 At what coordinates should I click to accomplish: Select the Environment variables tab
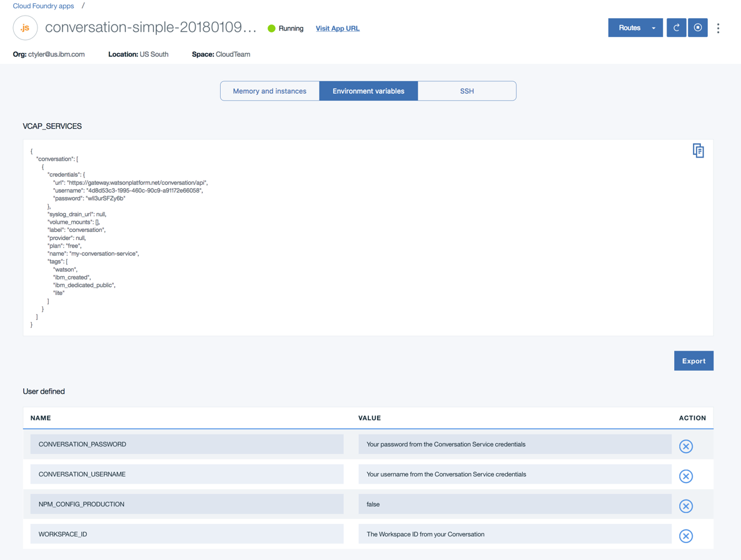pyautogui.click(x=368, y=91)
